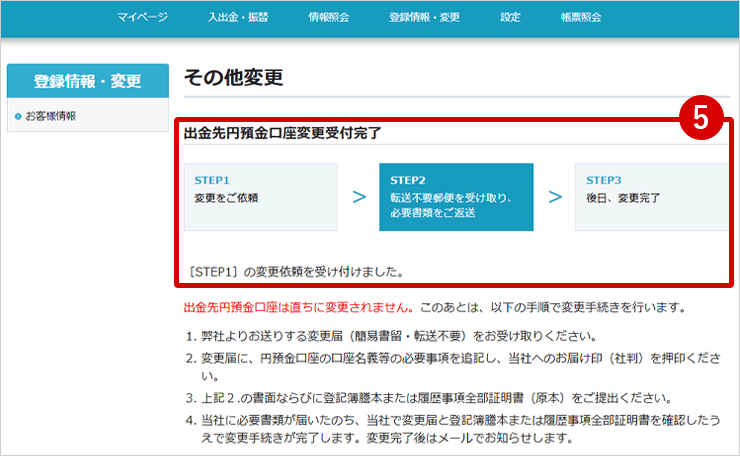Click the arrow between STEP2 and STEP3
The width and height of the screenshot is (740, 456).
(555, 197)
